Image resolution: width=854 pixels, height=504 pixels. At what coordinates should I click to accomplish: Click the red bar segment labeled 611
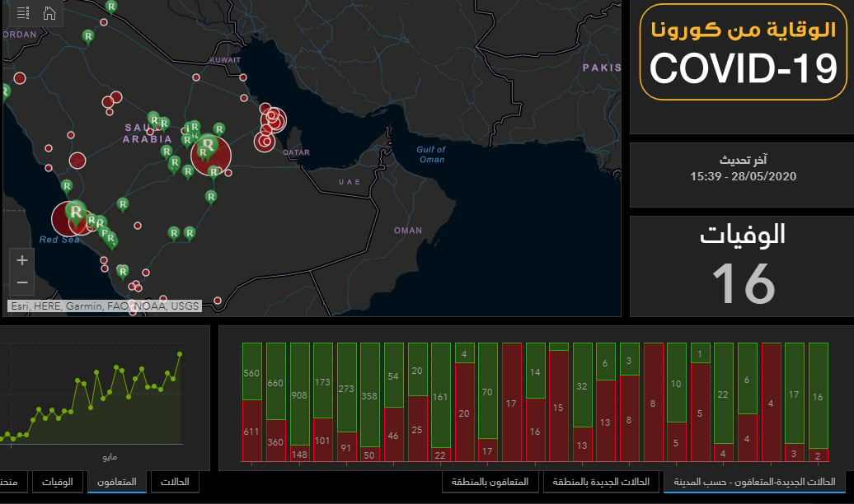[x=251, y=431]
